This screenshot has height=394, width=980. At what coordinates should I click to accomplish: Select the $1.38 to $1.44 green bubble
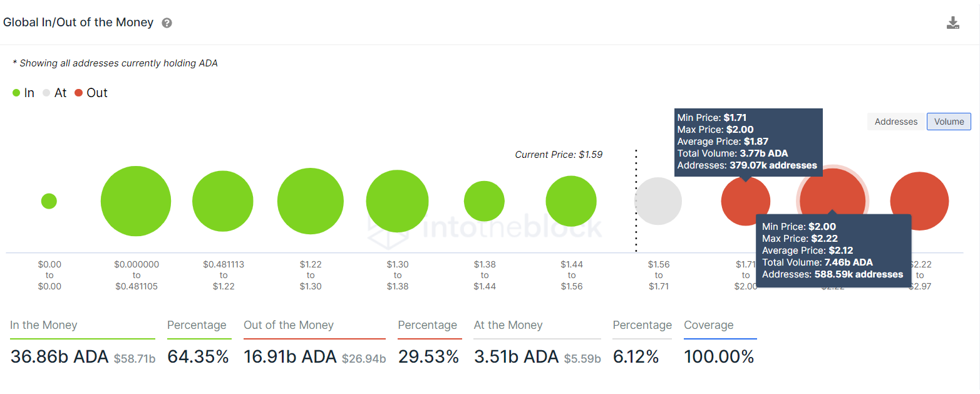(x=484, y=202)
